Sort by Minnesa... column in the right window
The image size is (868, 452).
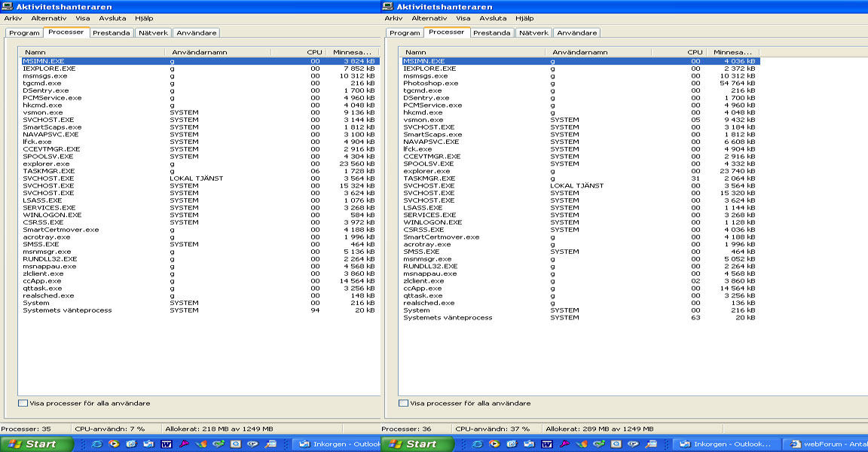(732, 52)
